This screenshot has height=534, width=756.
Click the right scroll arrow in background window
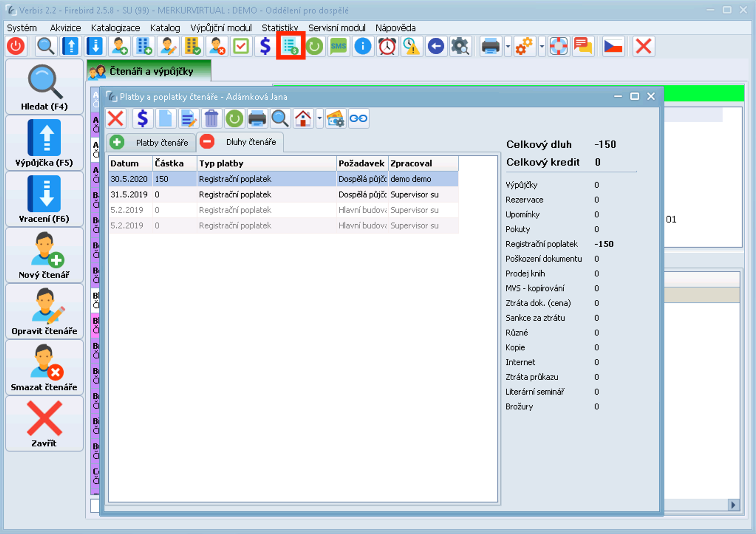[x=733, y=505]
